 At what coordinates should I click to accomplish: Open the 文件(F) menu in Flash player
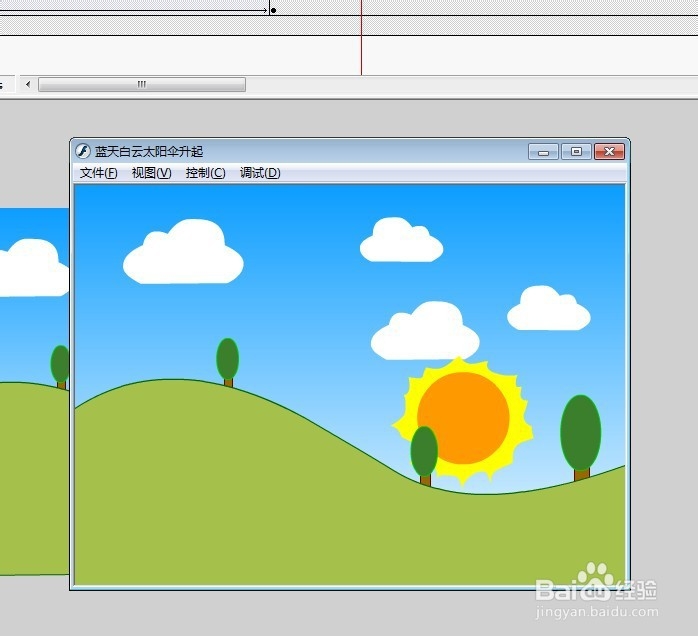click(x=98, y=173)
